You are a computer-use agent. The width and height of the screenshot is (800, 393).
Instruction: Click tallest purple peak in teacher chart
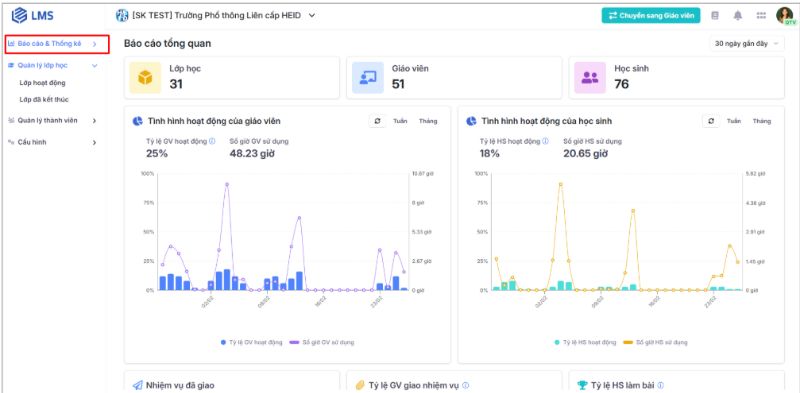click(227, 184)
